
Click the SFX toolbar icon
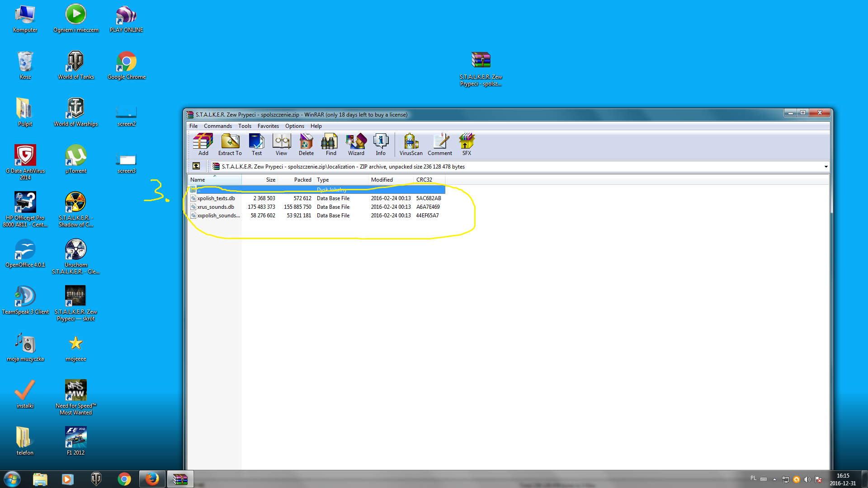point(467,144)
